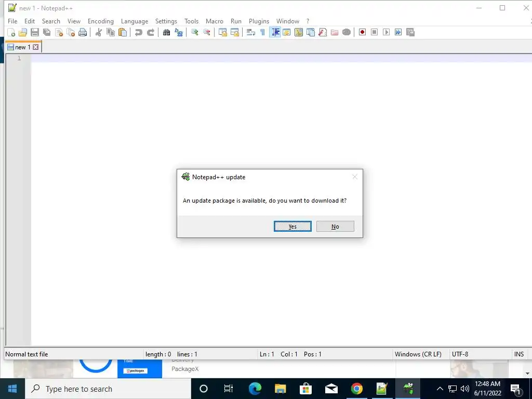This screenshot has width=532, height=399.
Task: Click the Close file toolbar icon
Action: tap(59, 32)
